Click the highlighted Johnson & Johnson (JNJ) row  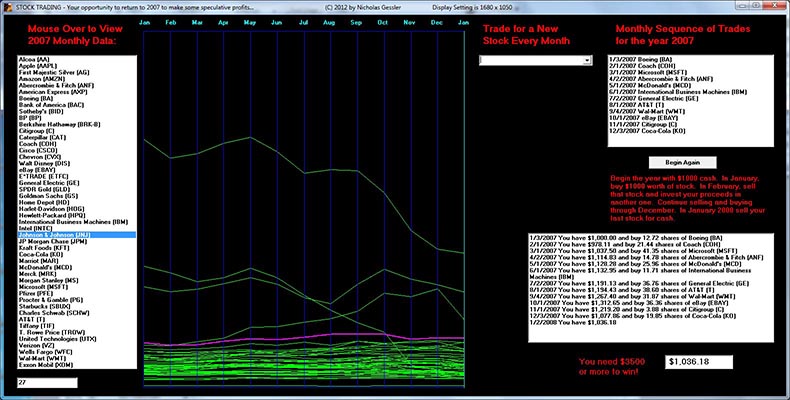77,235
